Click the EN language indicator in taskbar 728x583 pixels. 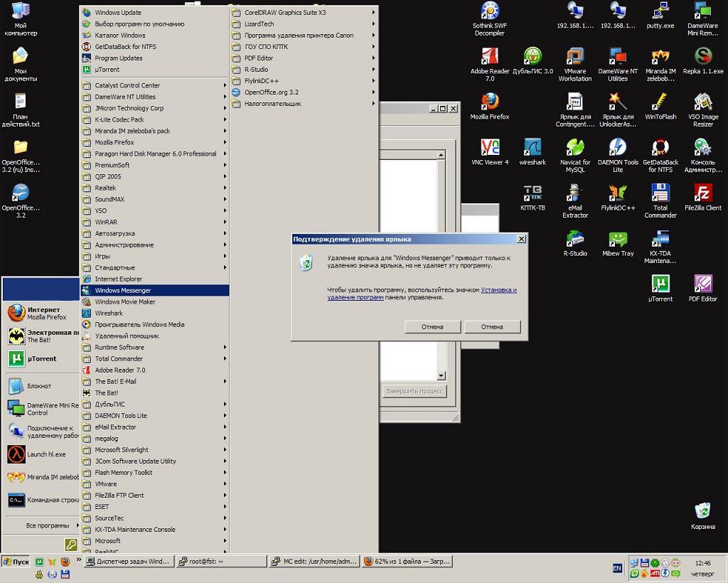(617, 568)
